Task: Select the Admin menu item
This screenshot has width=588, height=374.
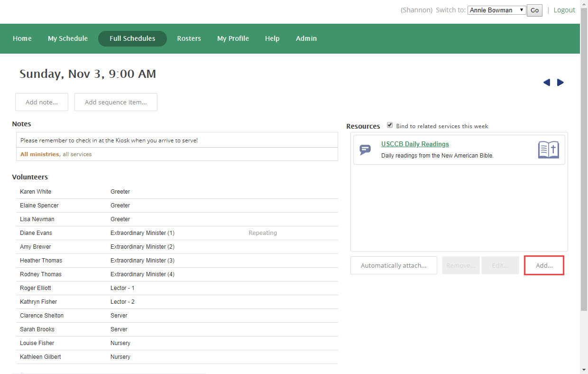Action: (x=306, y=38)
